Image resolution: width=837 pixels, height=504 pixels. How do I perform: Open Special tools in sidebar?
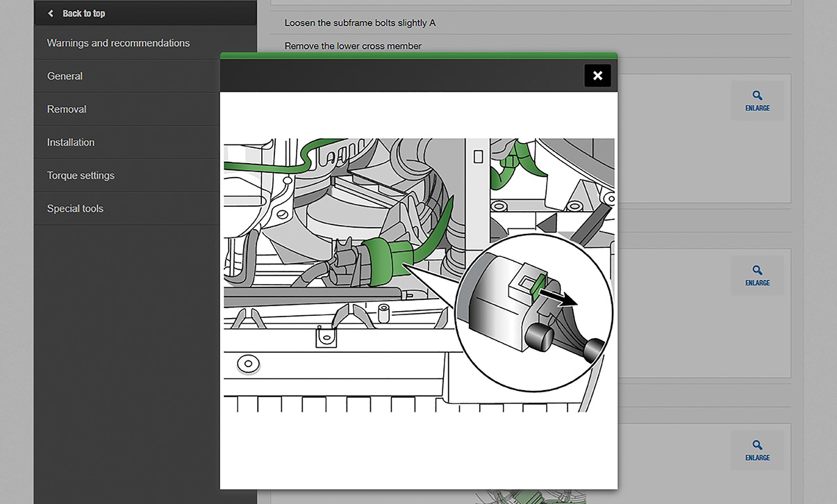click(x=75, y=208)
